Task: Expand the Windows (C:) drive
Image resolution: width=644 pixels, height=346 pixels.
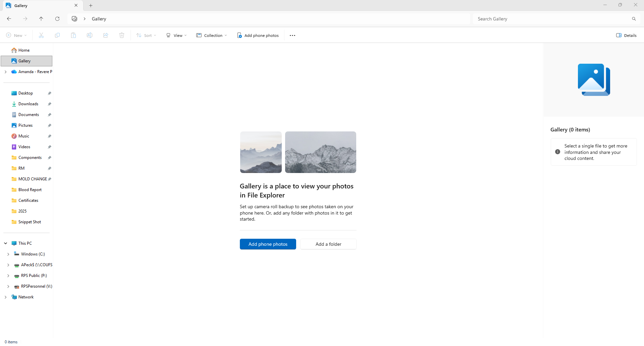Action: tap(8, 254)
